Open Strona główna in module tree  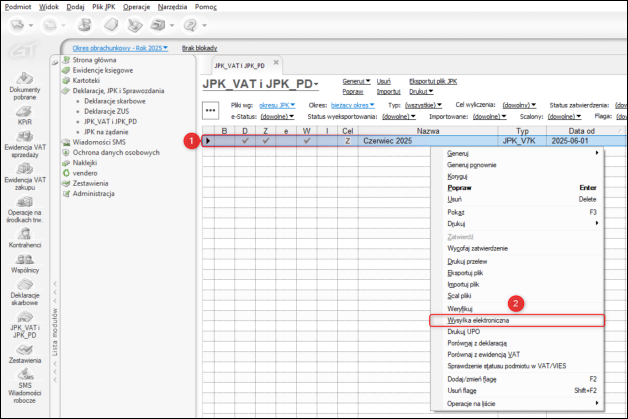[94, 60]
